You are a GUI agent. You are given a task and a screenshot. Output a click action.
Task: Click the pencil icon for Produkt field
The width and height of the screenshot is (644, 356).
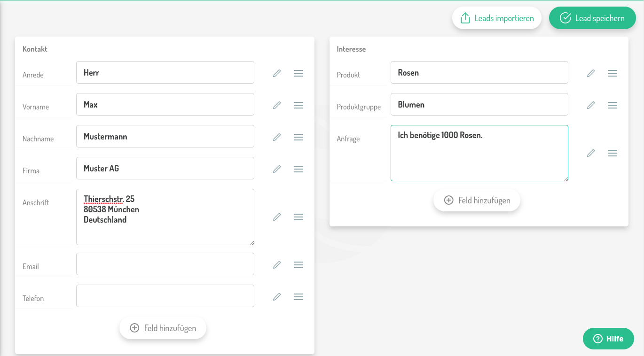pyautogui.click(x=591, y=73)
